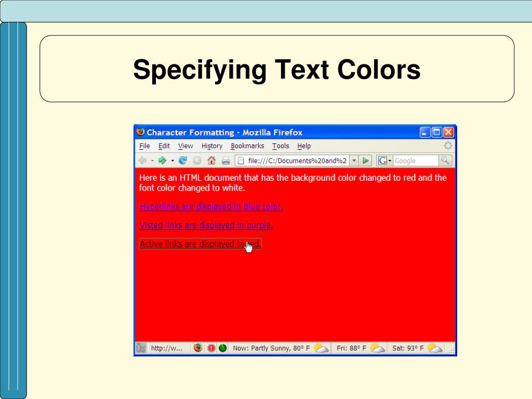Click the magnifier search icon

click(x=445, y=161)
